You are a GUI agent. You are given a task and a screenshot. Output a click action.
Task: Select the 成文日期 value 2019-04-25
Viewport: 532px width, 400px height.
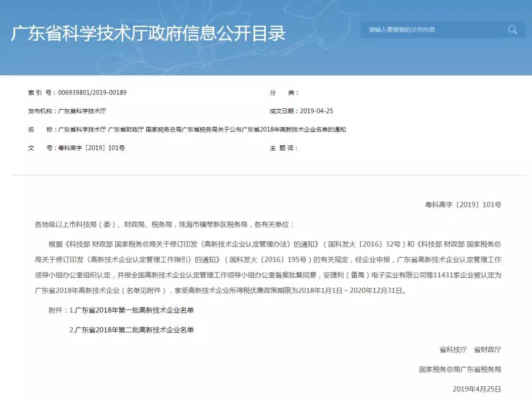tap(316, 111)
